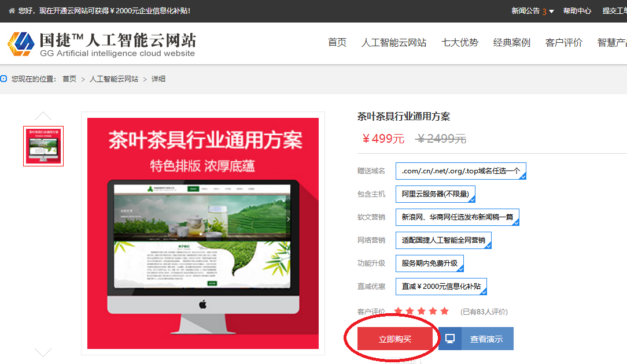
Task: Click the up arrow above thumbnail
Action: click(43, 116)
